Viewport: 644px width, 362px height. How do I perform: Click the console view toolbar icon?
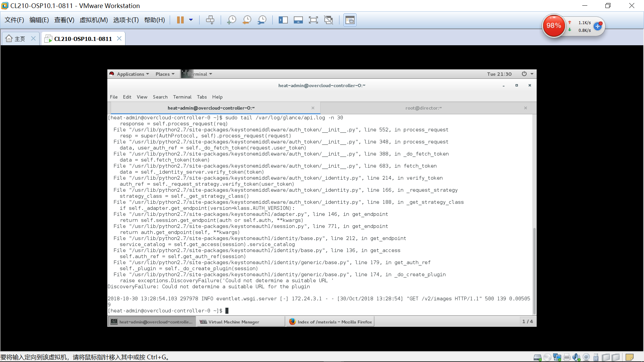click(350, 20)
